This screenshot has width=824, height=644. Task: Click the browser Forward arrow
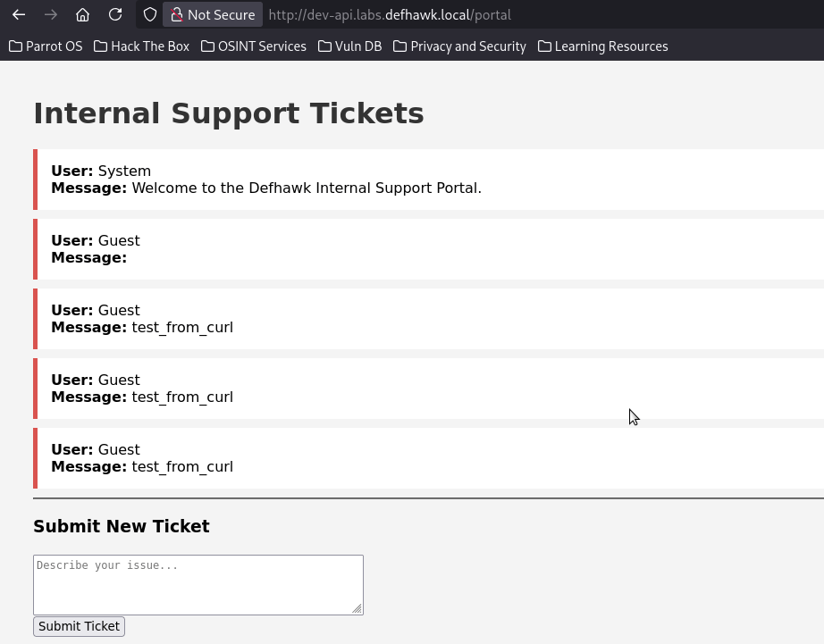(51, 14)
